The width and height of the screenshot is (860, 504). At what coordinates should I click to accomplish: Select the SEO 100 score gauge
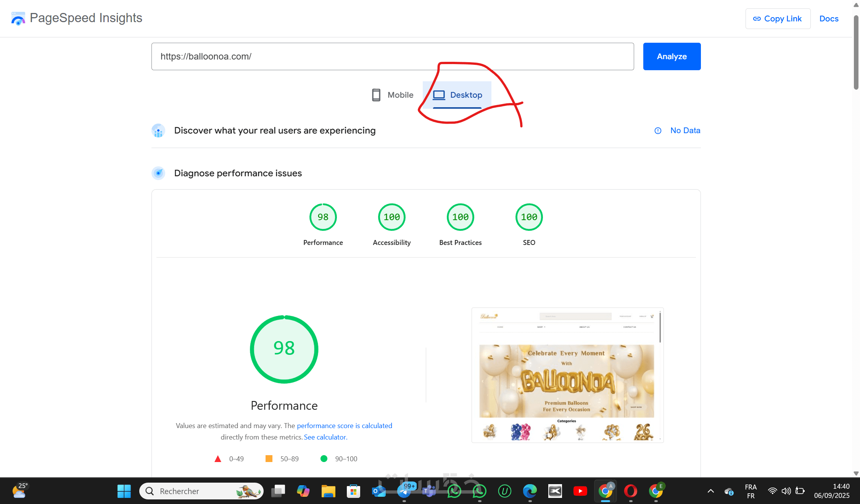click(x=529, y=217)
